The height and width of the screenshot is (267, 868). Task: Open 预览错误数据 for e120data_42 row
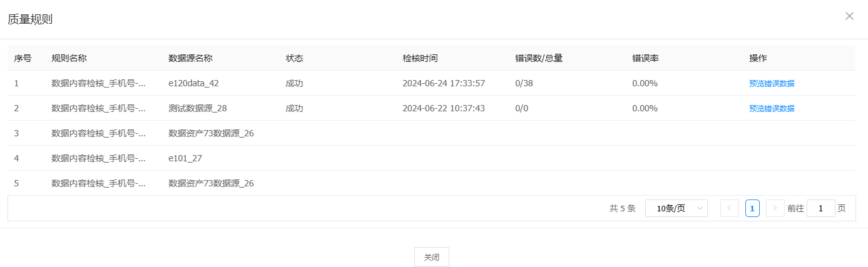click(x=771, y=83)
